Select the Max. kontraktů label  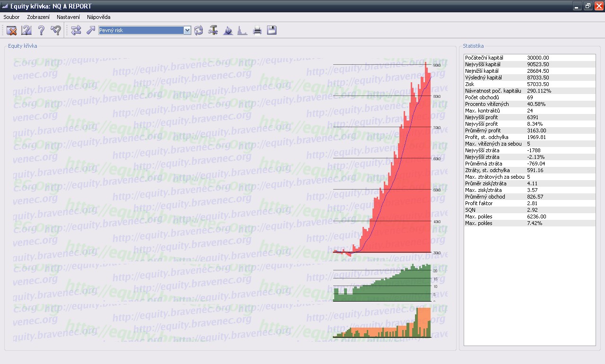click(482, 111)
